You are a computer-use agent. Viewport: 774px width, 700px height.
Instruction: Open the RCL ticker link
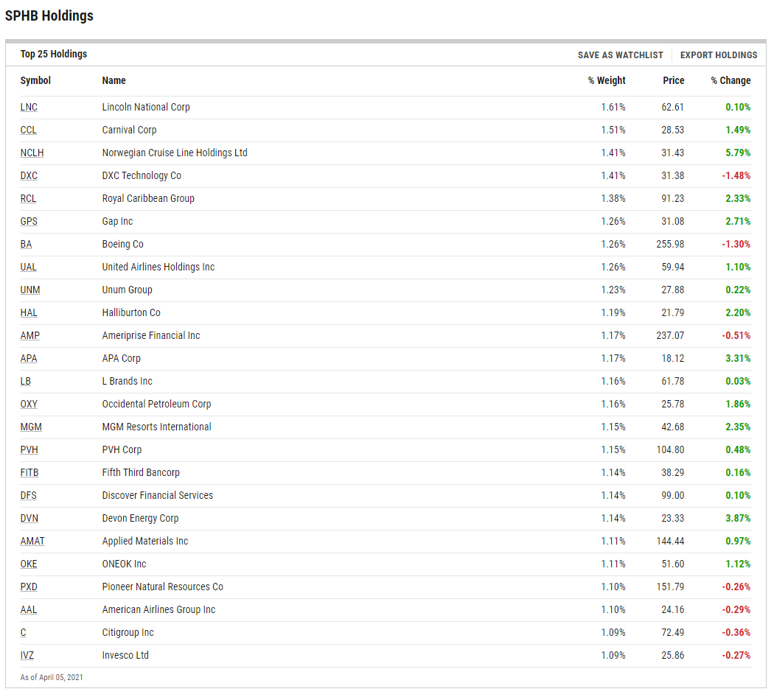pyautogui.click(x=28, y=198)
